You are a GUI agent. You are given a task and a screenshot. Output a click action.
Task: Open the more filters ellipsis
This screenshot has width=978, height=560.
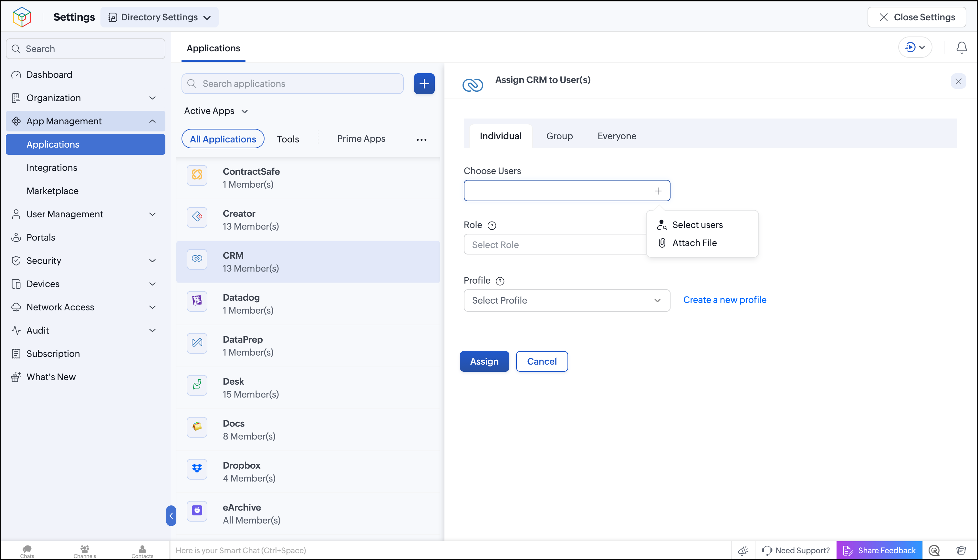click(421, 140)
